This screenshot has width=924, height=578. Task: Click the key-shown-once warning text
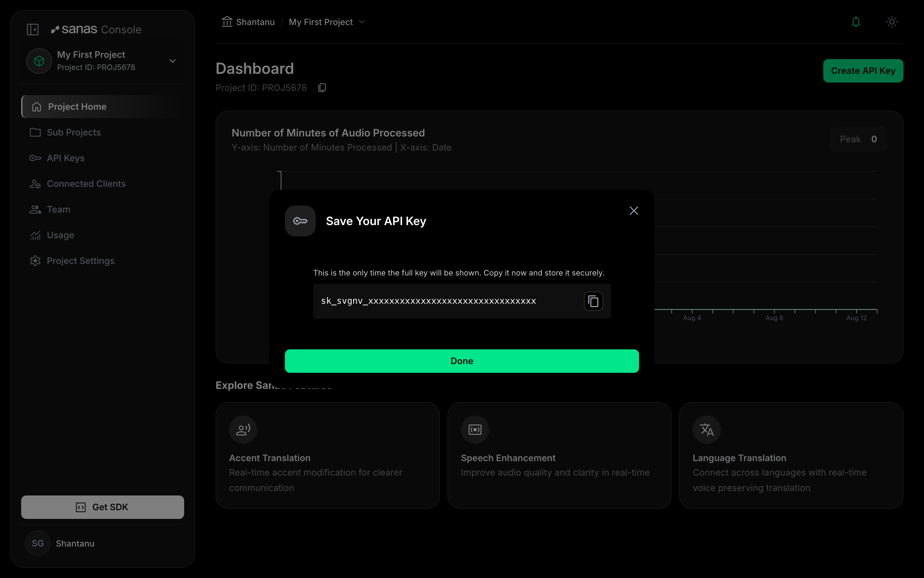click(458, 273)
